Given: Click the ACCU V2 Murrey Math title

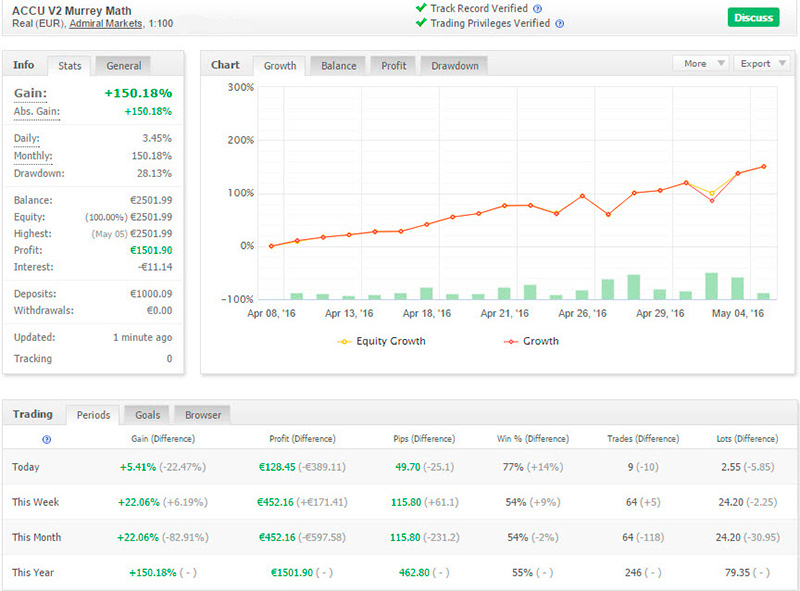Looking at the screenshot, I should (71, 11).
